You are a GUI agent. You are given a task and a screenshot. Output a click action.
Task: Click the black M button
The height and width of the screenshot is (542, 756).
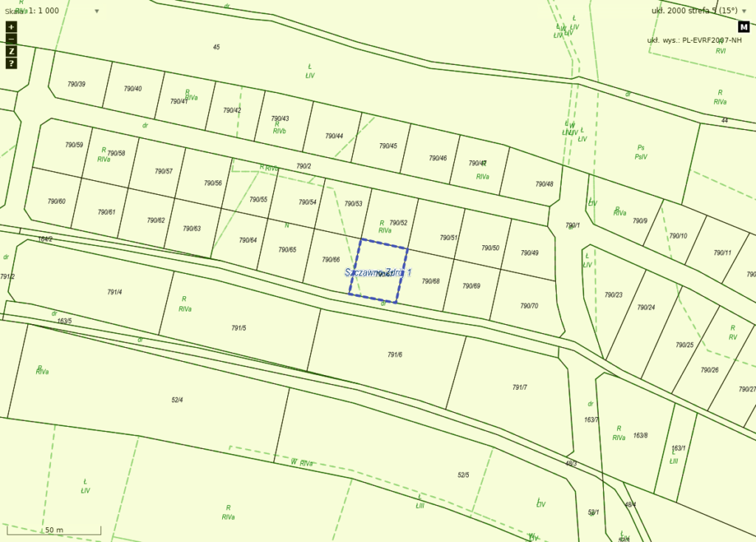[x=743, y=27]
